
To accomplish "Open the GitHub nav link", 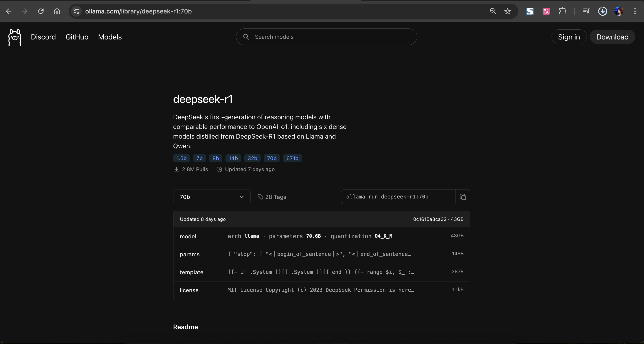I will tap(77, 37).
